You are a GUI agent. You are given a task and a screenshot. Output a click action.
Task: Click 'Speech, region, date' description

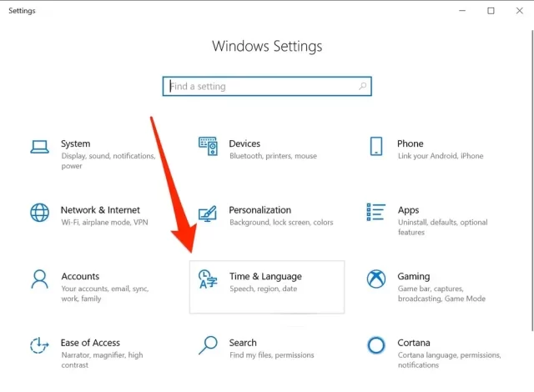pyautogui.click(x=264, y=289)
